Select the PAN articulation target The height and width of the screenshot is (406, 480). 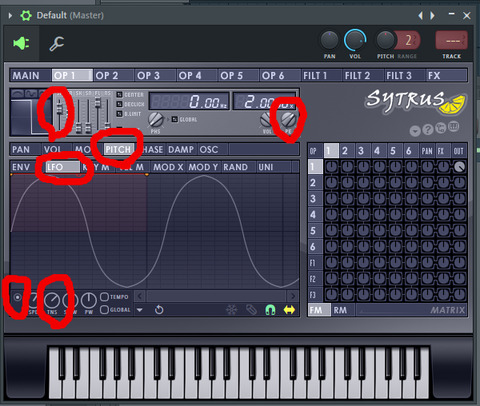point(25,149)
